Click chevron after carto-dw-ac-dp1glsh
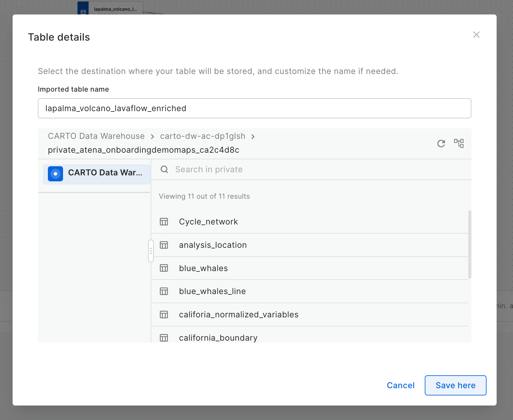 (x=253, y=136)
